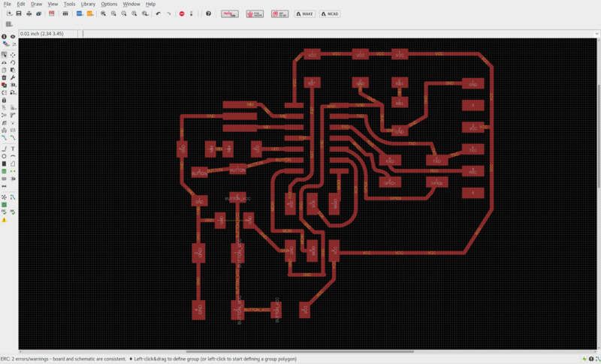Image resolution: width=601 pixels, height=364 pixels.
Task: Select the Paste tool
Action: click(13, 70)
